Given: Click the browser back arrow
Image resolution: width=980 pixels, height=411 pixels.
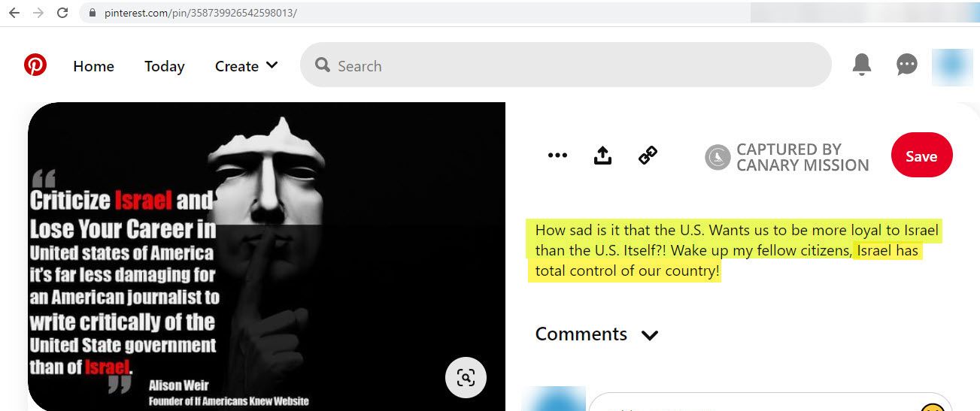Looking at the screenshot, I should pos(14,13).
